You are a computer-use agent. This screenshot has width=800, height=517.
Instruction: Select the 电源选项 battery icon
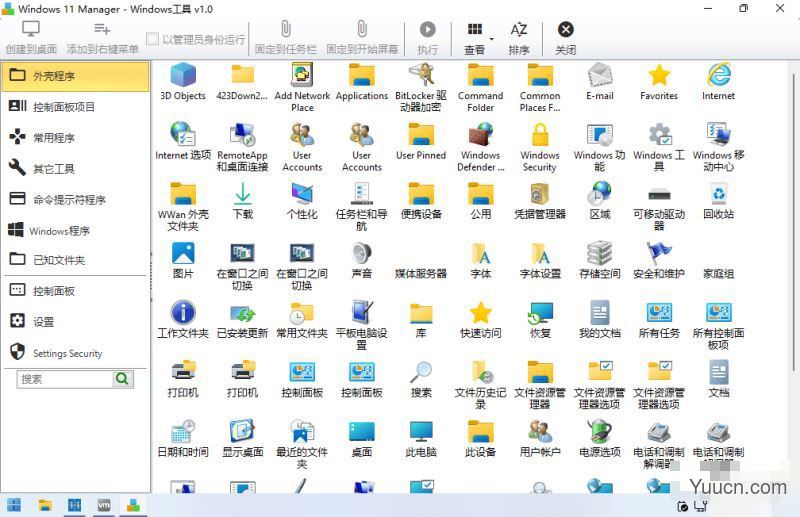(599, 438)
